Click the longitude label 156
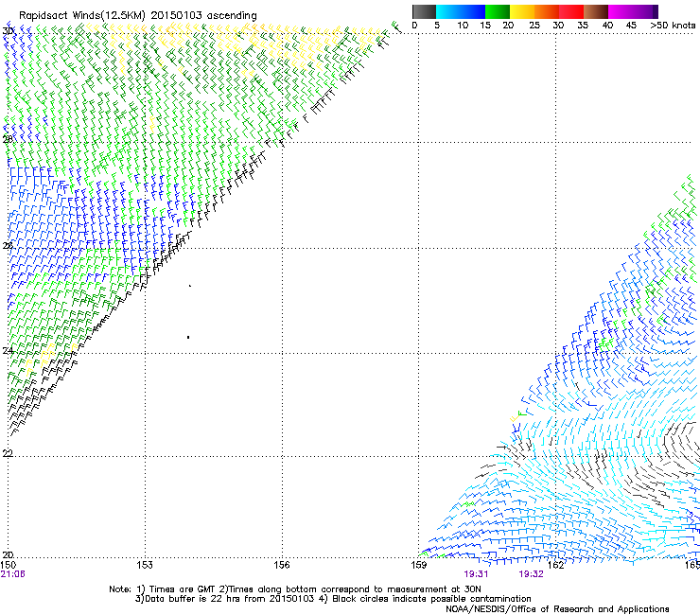The height and width of the screenshot is (615, 700). click(282, 565)
